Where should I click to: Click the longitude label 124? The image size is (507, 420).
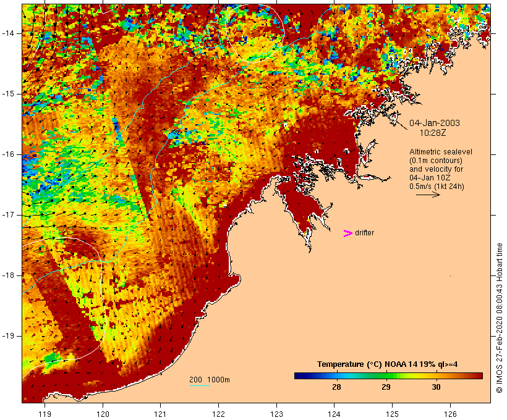pyautogui.click(x=334, y=414)
